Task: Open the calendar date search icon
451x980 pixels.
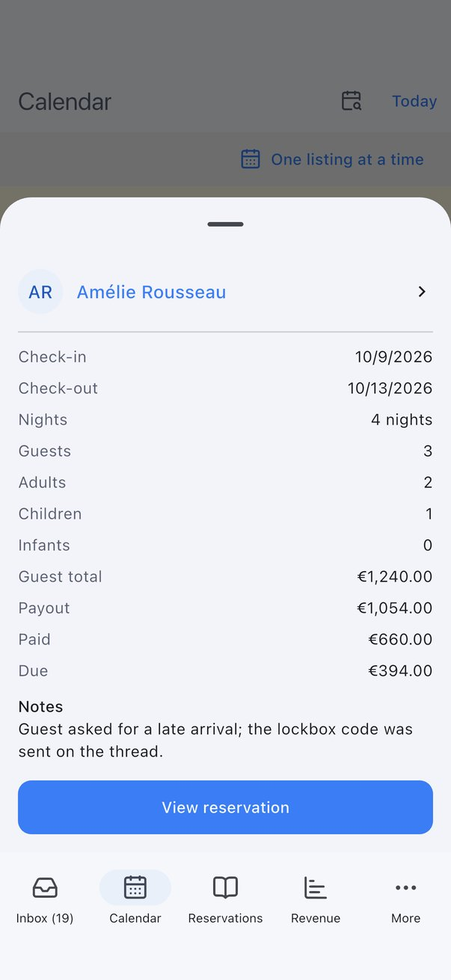Action: (352, 101)
